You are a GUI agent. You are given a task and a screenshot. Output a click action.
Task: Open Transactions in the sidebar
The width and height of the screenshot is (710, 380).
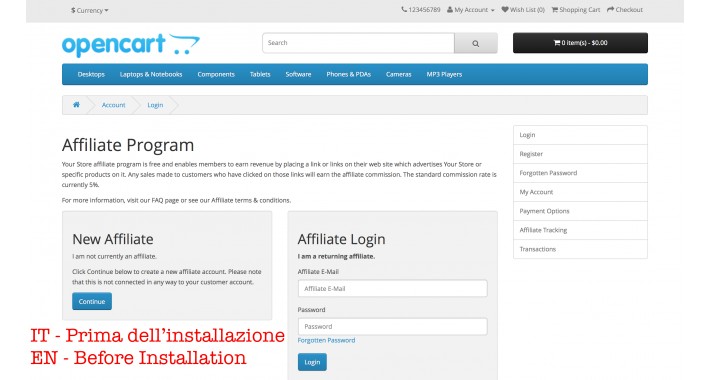point(580,249)
